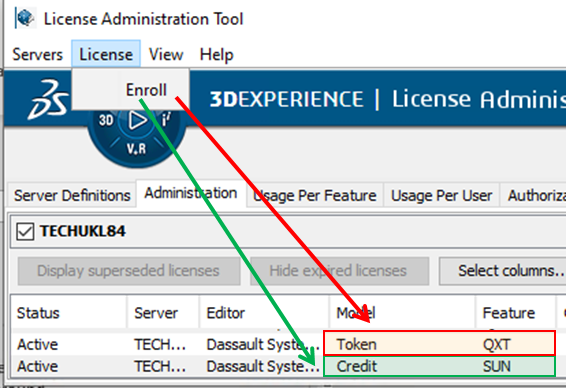Uncheck the TECHUKL84 server checkbox
Image resolution: width=566 pixels, height=388 pixels.
[x=25, y=231]
